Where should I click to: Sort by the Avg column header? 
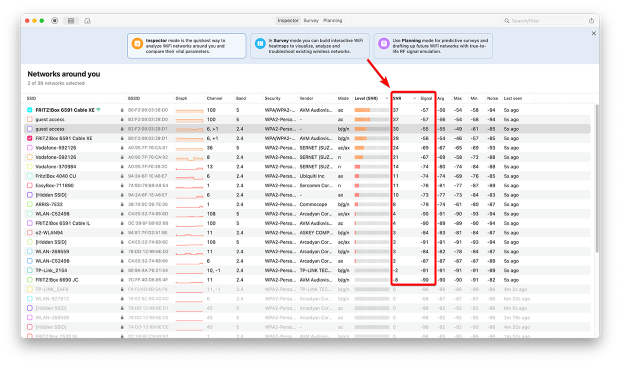pos(441,98)
